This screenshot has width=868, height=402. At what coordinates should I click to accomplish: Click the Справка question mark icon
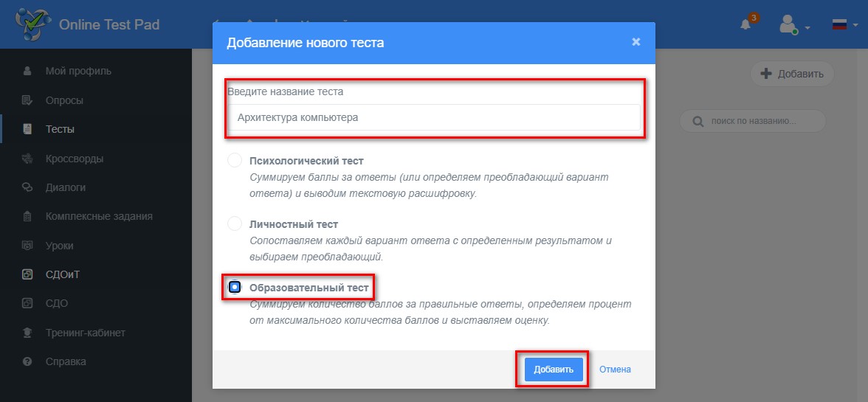tap(27, 361)
